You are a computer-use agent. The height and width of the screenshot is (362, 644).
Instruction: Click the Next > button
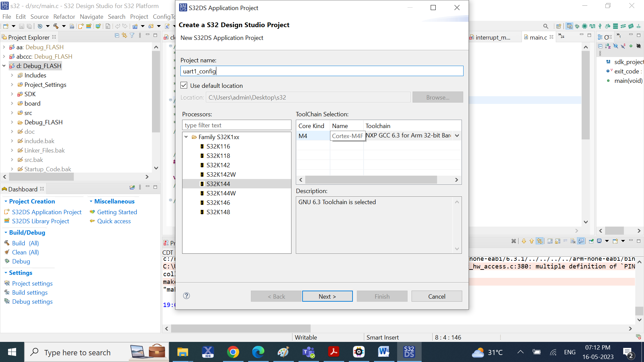pos(327,296)
